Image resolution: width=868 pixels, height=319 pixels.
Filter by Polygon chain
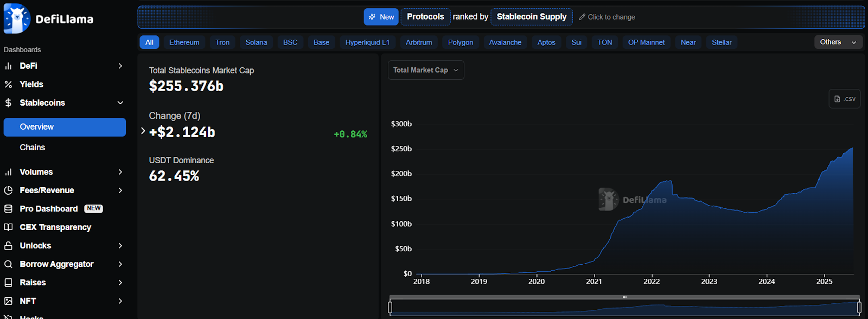coord(461,42)
